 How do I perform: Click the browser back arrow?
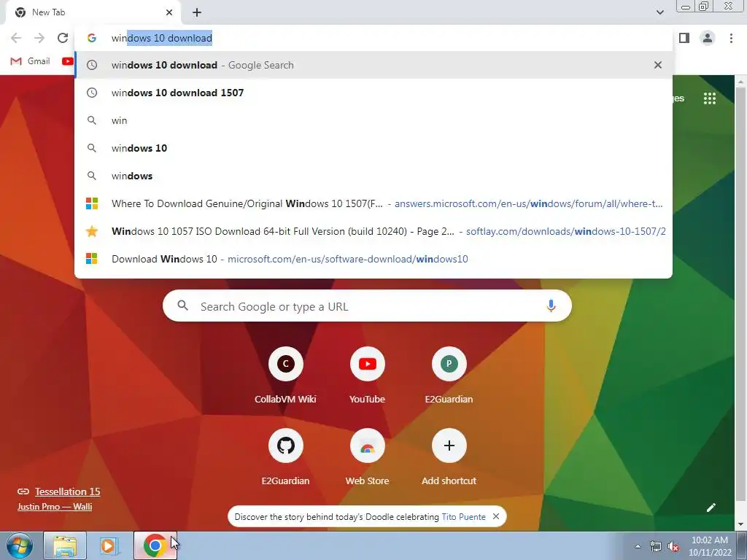[x=16, y=38]
